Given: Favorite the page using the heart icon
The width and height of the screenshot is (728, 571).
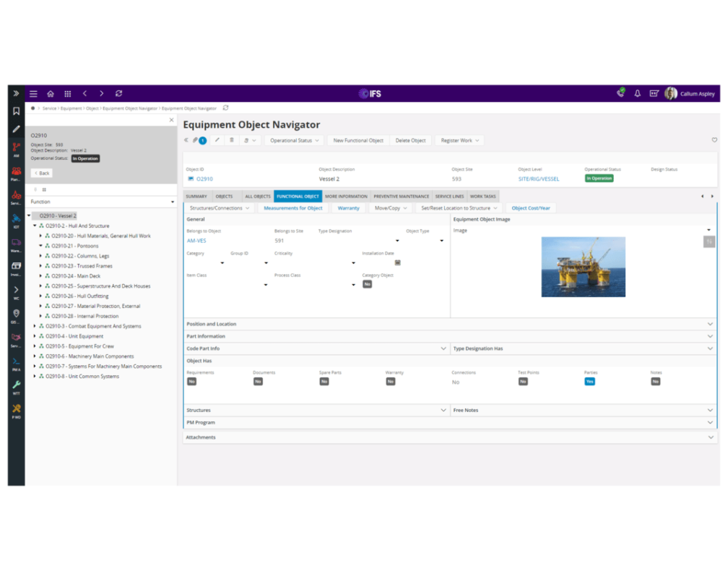Looking at the screenshot, I should coord(714,140).
